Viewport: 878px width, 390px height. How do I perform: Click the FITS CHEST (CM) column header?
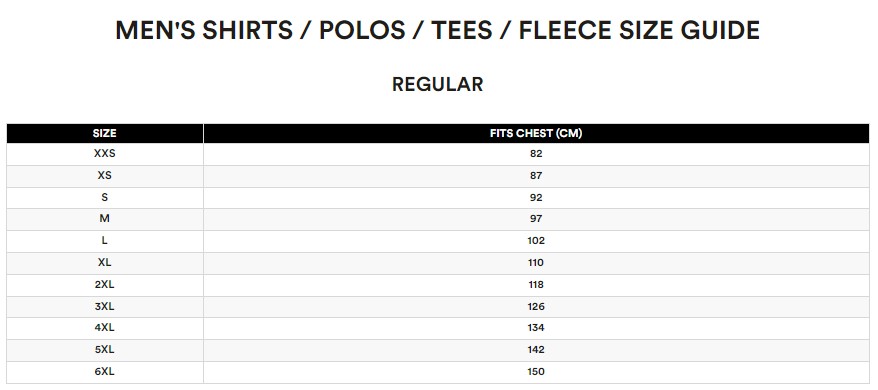(536, 133)
